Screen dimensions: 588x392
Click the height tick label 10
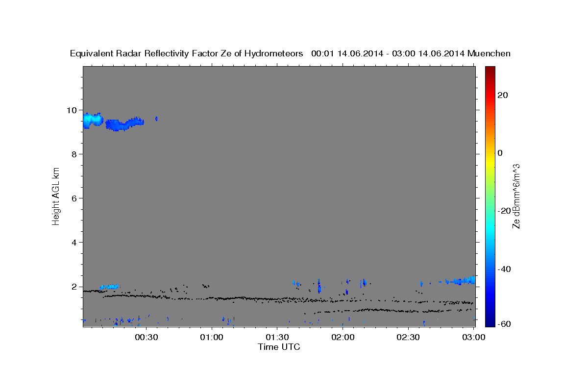tap(72, 110)
